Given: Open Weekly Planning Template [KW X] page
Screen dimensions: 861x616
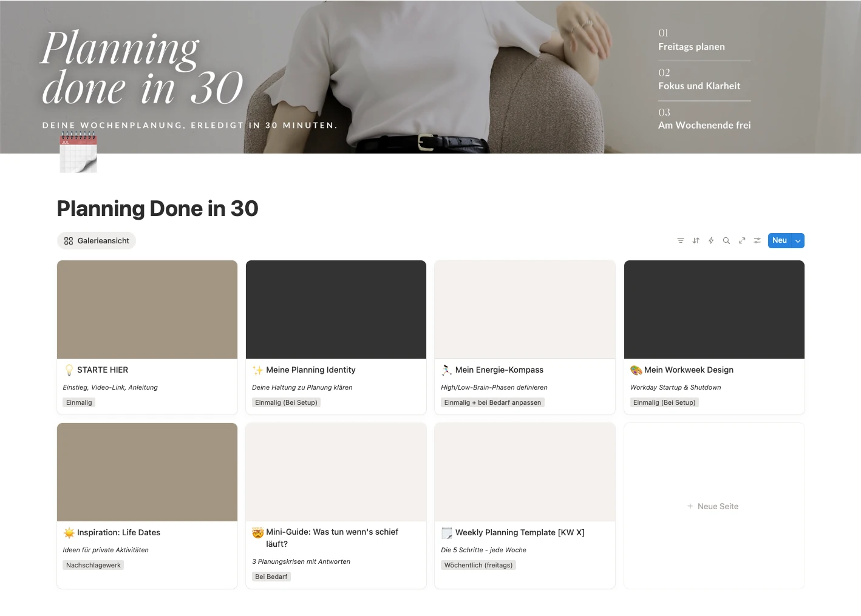Looking at the screenshot, I should point(520,533).
